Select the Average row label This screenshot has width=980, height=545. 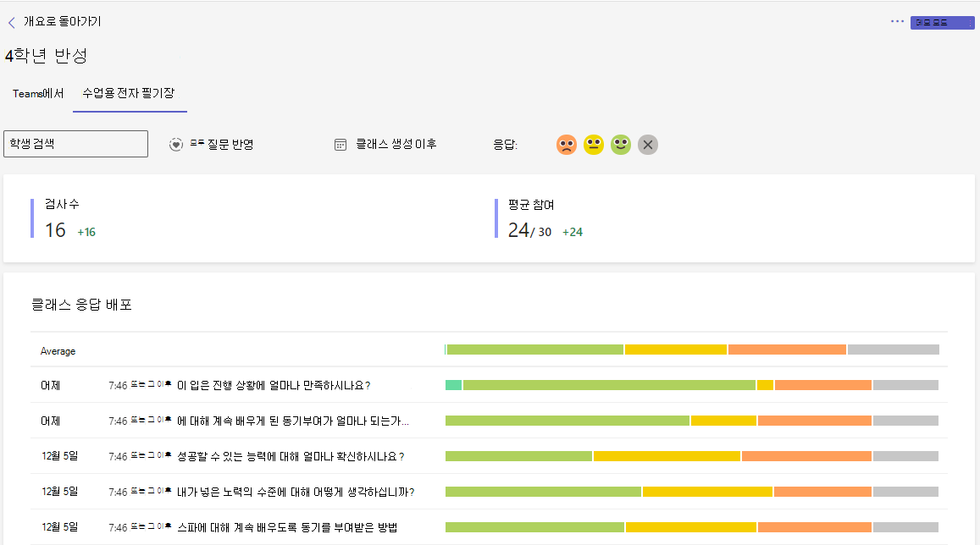click(58, 351)
